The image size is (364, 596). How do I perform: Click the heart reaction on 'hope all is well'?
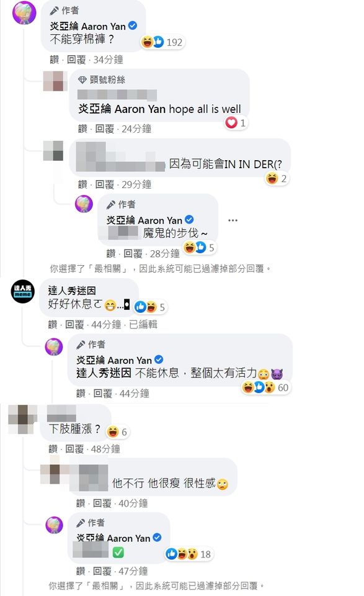point(231,122)
